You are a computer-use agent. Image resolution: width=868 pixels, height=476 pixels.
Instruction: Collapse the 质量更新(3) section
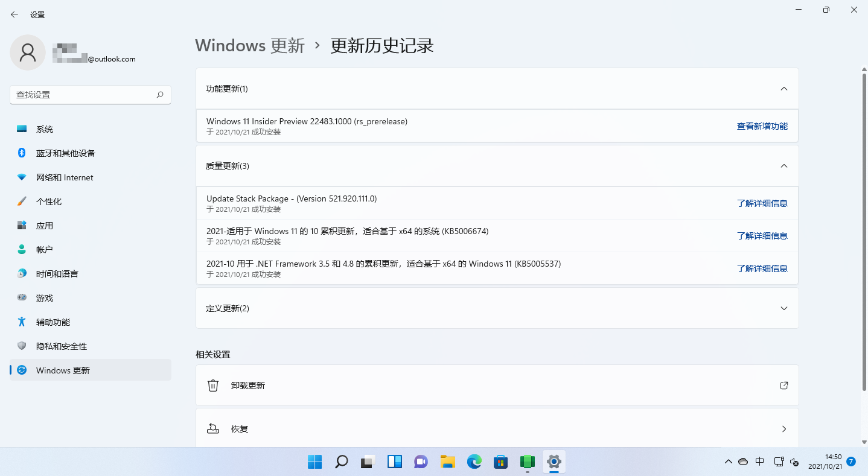[784, 166]
